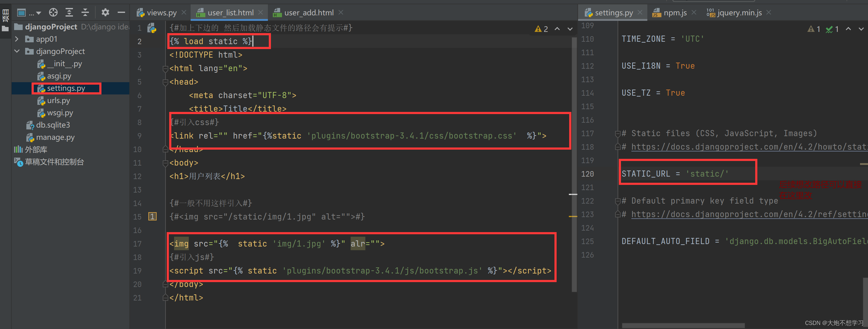Viewport: 868px width, 329px height.
Task: Fold the html tag on line 4
Action: [165, 69]
